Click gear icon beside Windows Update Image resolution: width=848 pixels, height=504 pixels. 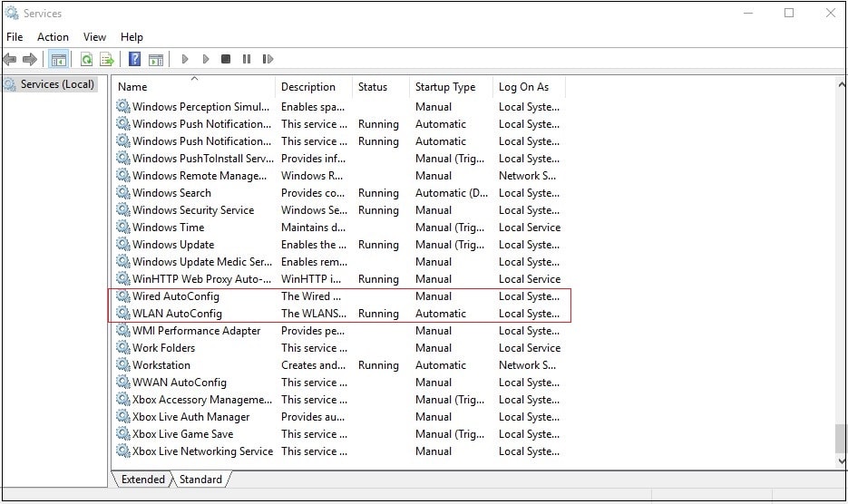click(x=123, y=245)
